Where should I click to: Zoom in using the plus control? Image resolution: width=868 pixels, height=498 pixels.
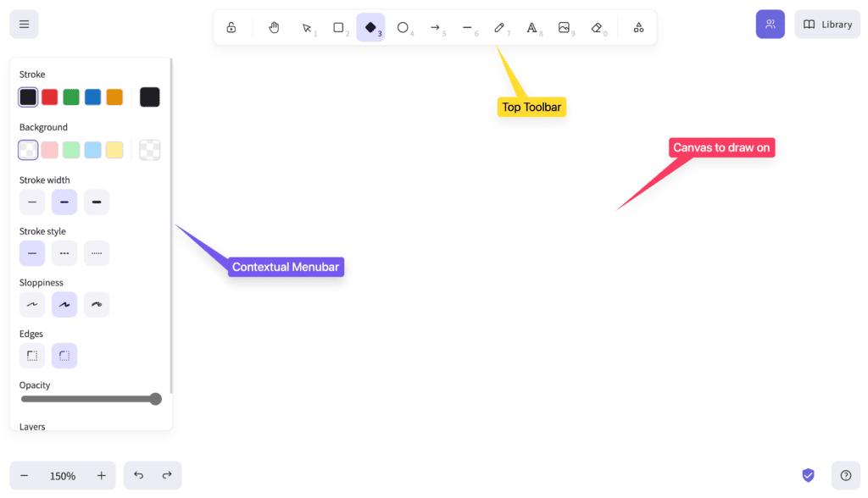point(101,475)
